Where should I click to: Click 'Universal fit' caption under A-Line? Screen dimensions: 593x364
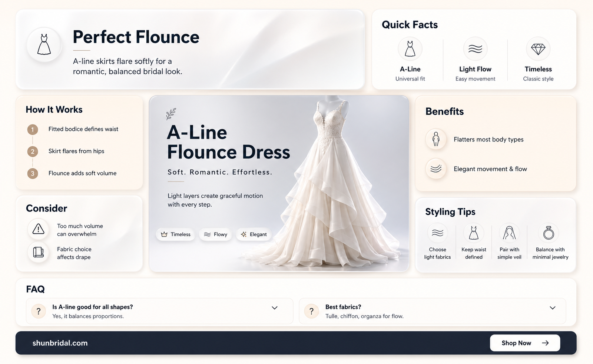410,79
